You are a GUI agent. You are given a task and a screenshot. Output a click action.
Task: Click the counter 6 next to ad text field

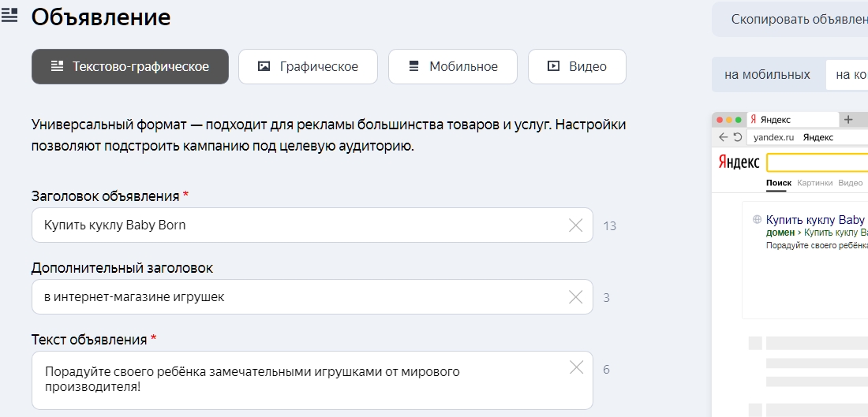606,370
